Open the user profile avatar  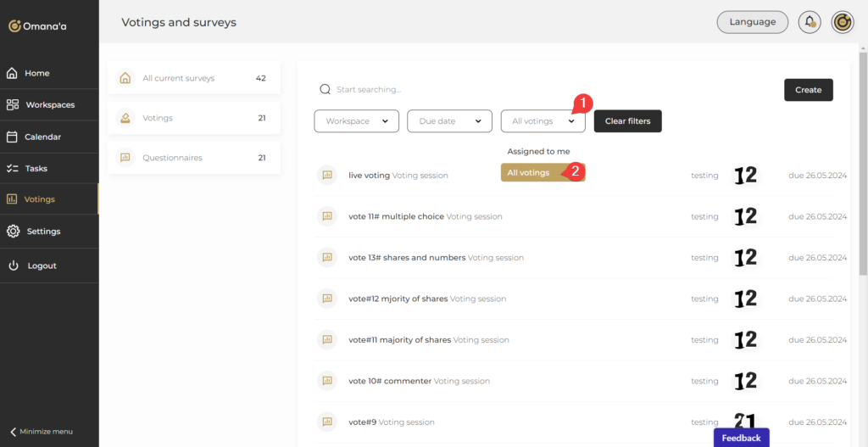(x=842, y=22)
